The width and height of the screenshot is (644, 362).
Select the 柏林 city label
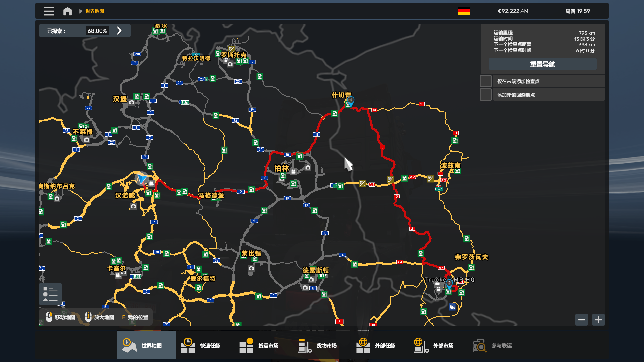coord(281,168)
